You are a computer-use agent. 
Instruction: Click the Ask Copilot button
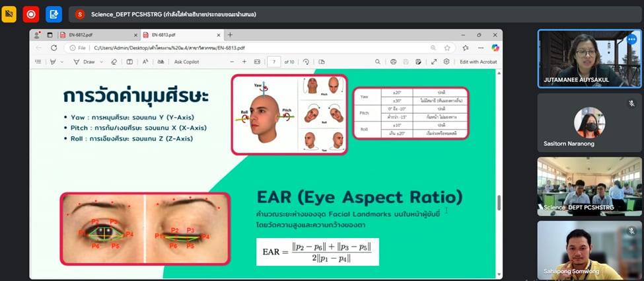[x=186, y=61]
